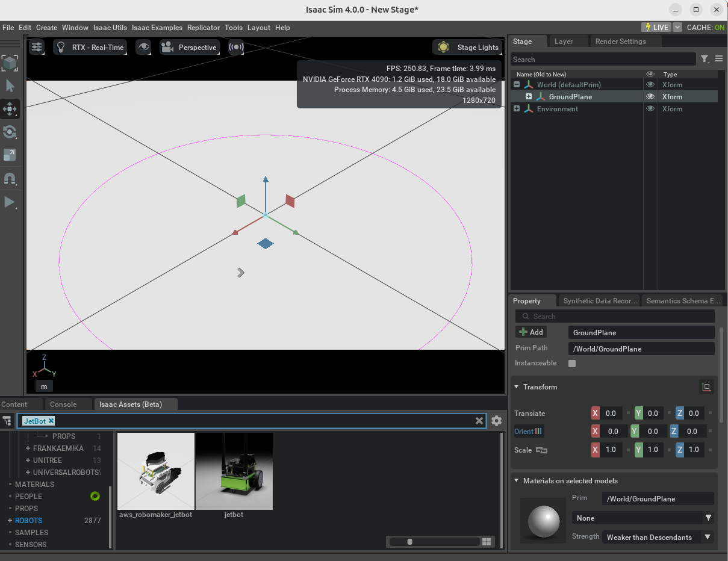Adjust the thumbnail size slider
The width and height of the screenshot is (728, 561).
coord(434,542)
